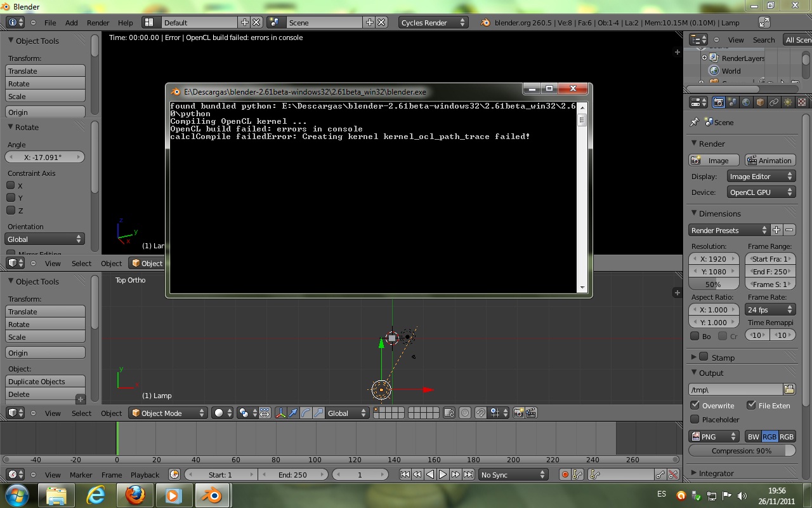Open the render Device dropdown
This screenshot has height=508, width=812.
[761, 192]
